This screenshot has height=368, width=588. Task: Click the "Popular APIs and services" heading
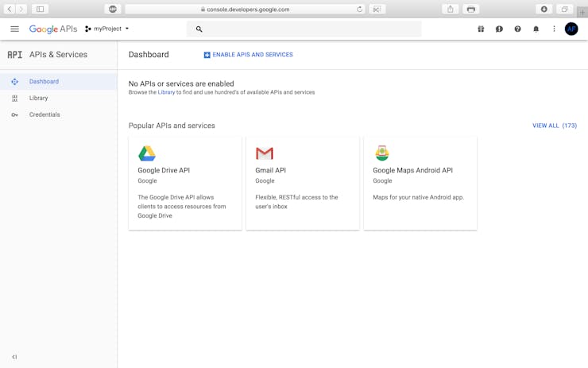pos(172,126)
